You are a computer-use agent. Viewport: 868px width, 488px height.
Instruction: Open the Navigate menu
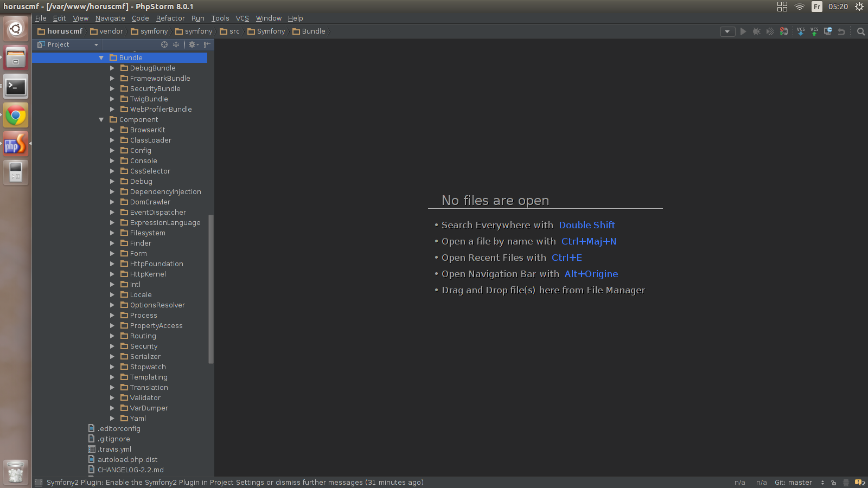tap(110, 18)
